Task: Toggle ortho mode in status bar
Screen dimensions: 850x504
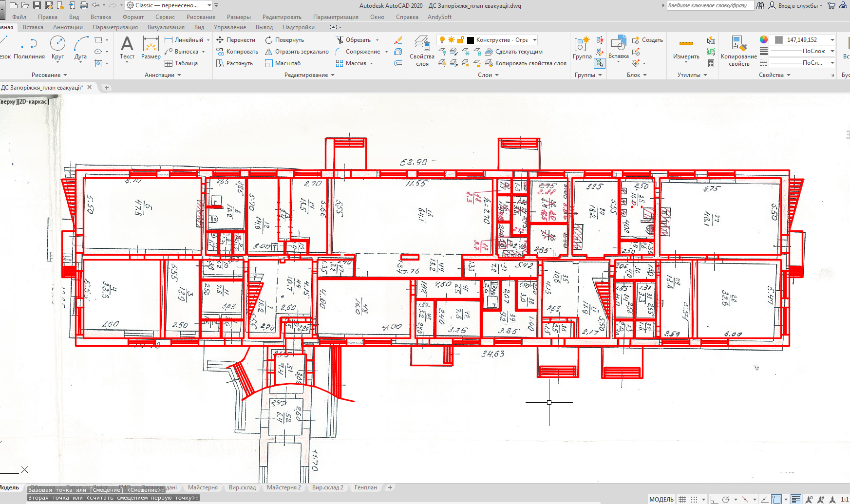Action: tap(714, 499)
